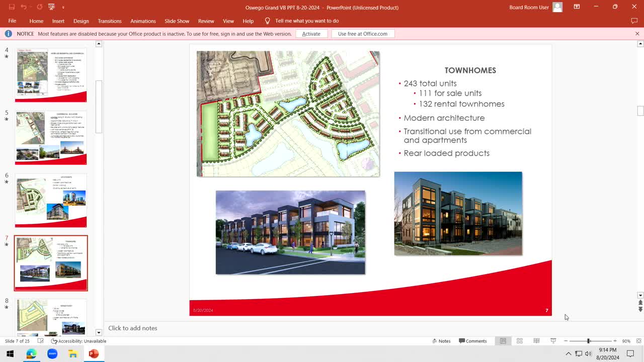Open the Transitions ribbon tab

(x=110, y=21)
